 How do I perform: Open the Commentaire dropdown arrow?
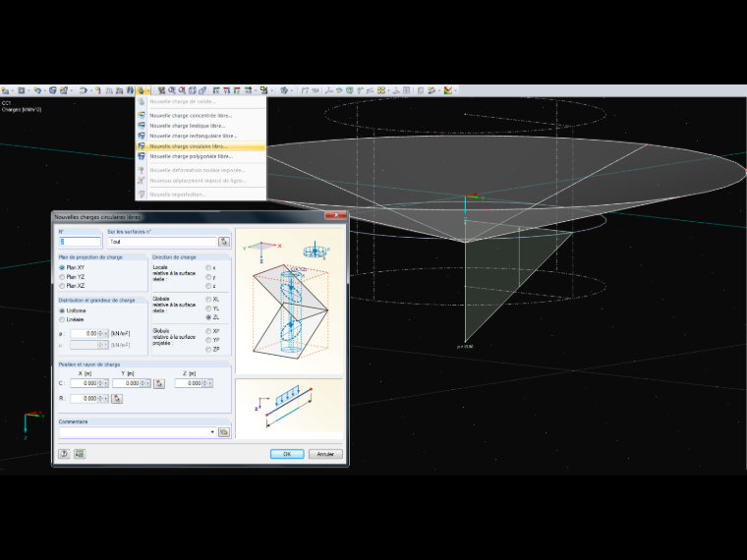point(212,432)
